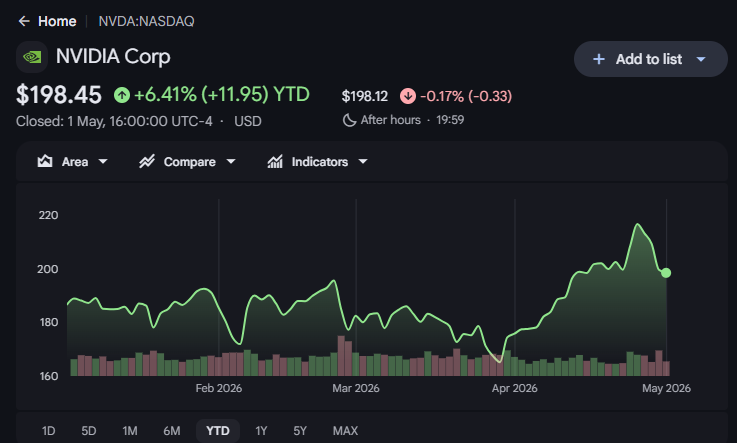This screenshot has width=737, height=443.
Task: Click the moon After hours icon
Action: point(349,120)
